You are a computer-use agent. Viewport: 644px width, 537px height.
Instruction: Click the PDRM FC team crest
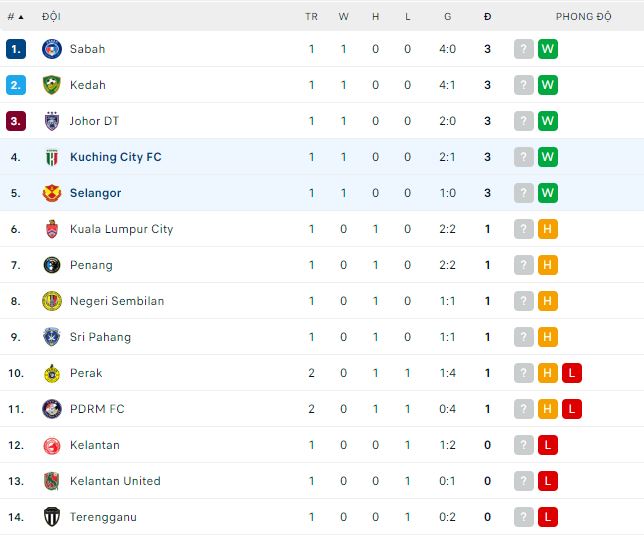(52, 409)
